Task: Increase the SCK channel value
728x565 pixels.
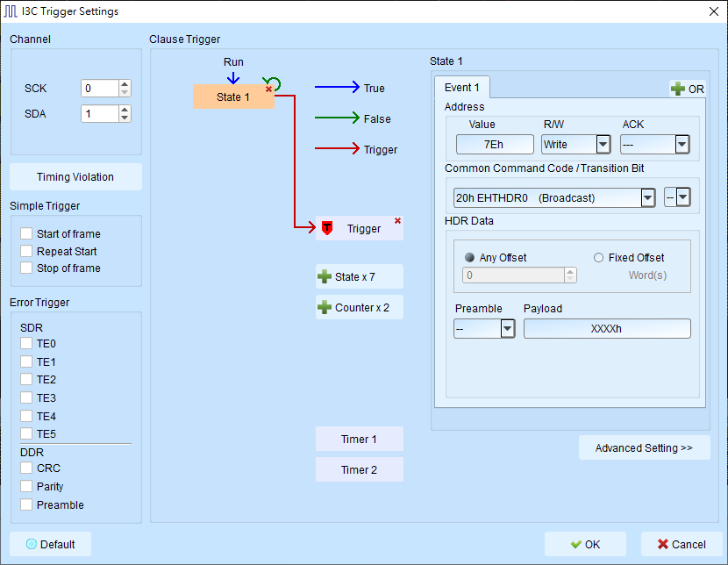Action: click(x=125, y=84)
